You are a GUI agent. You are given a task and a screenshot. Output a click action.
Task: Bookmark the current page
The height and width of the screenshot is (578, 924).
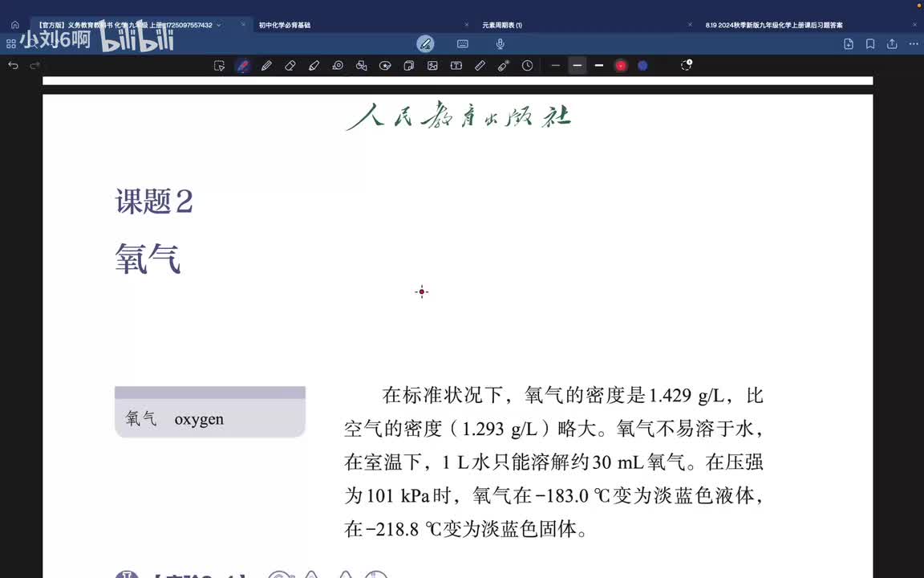point(870,43)
